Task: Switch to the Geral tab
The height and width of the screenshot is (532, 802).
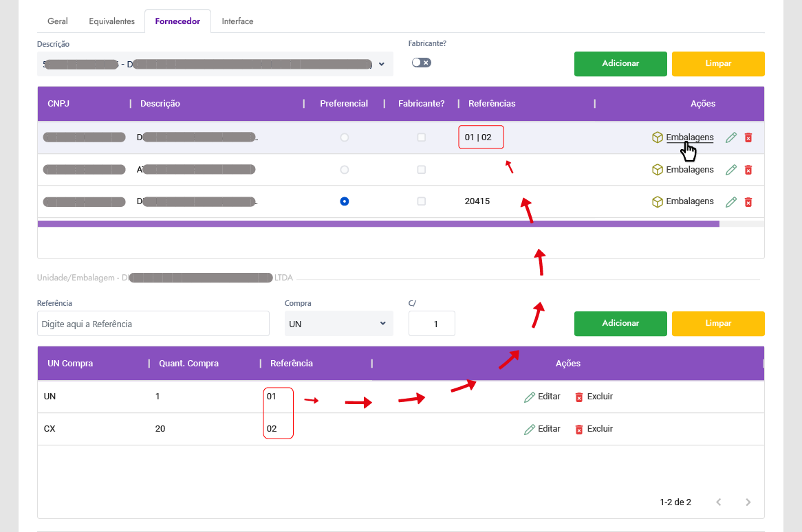Action: point(57,21)
